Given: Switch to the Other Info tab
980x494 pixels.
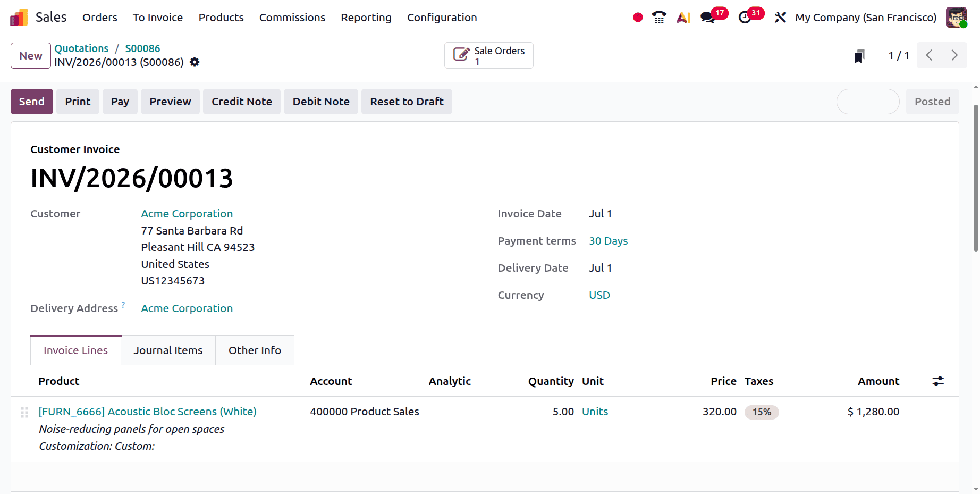Looking at the screenshot, I should pos(255,350).
